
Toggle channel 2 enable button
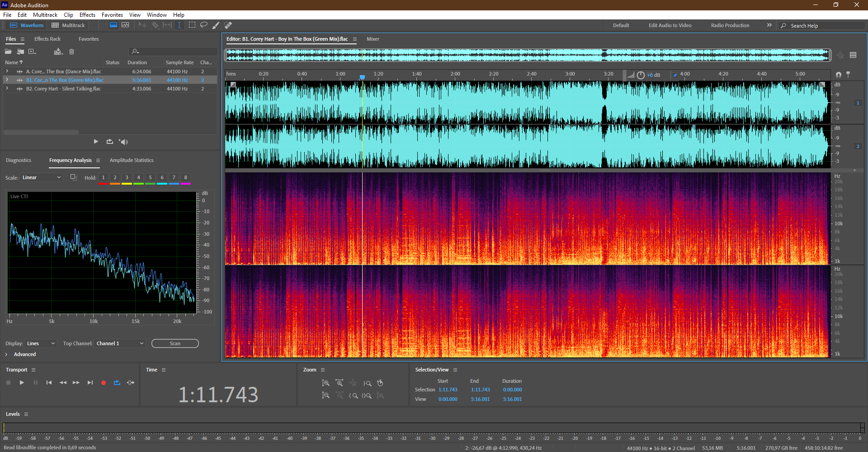[858, 147]
